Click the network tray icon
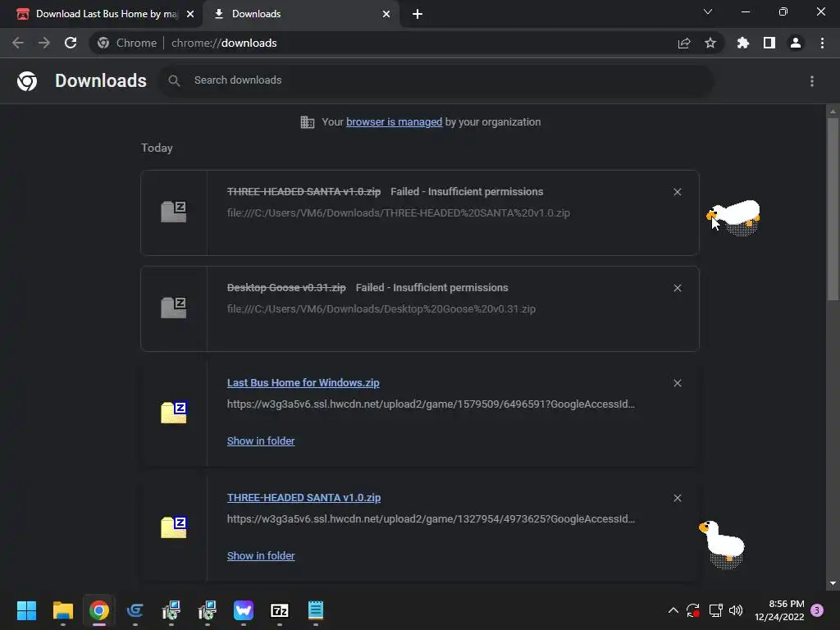The height and width of the screenshot is (630, 840). click(x=715, y=610)
